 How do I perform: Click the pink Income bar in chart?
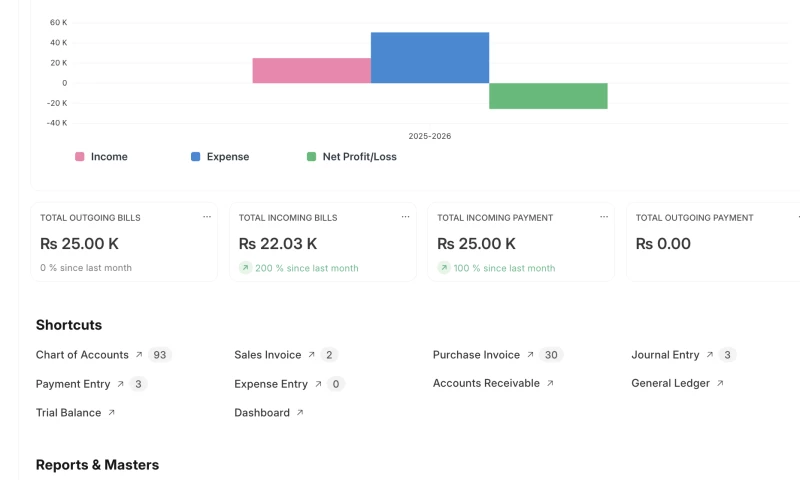tap(312, 70)
